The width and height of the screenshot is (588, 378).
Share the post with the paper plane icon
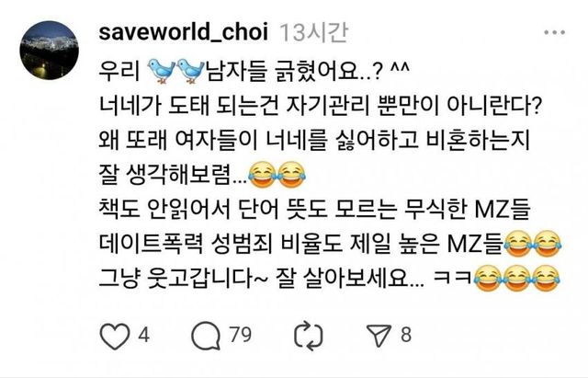click(379, 335)
